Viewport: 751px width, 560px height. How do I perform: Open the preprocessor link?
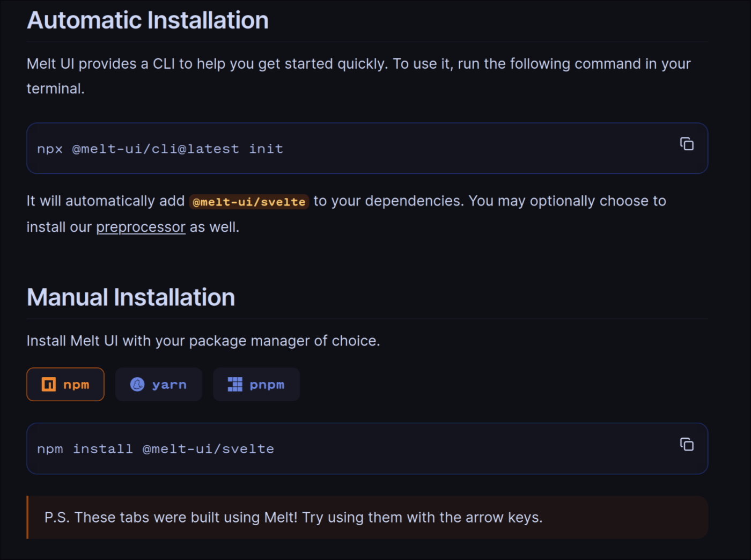pyautogui.click(x=141, y=226)
